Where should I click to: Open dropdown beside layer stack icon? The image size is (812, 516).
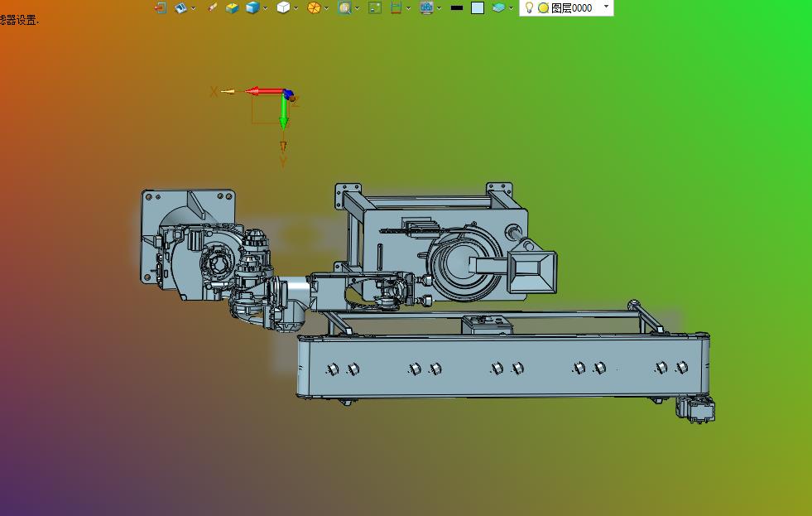[512, 8]
